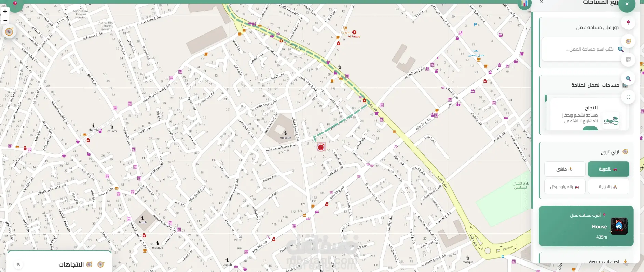Focus the workspace name search field
Image resolution: width=644 pixels, height=272 pixels.
click(x=585, y=49)
